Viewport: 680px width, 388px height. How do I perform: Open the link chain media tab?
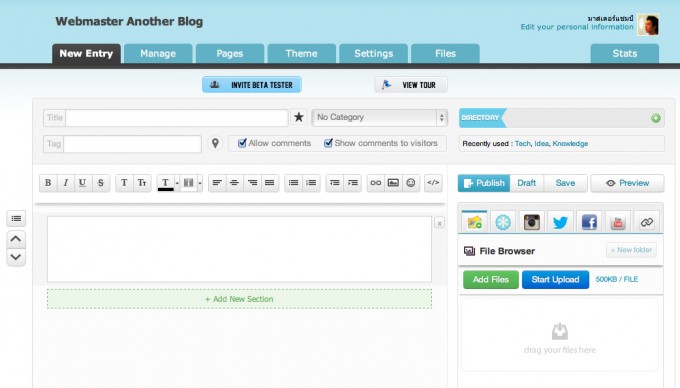point(647,222)
